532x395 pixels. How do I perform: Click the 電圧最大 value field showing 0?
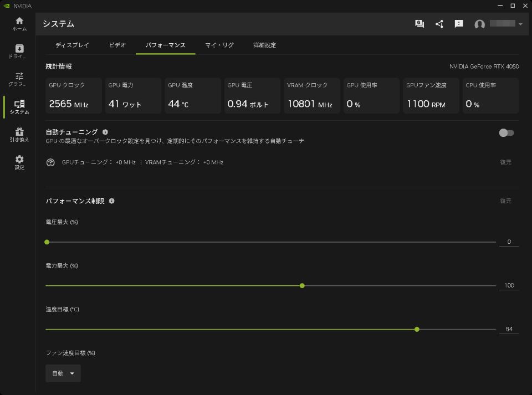click(509, 242)
